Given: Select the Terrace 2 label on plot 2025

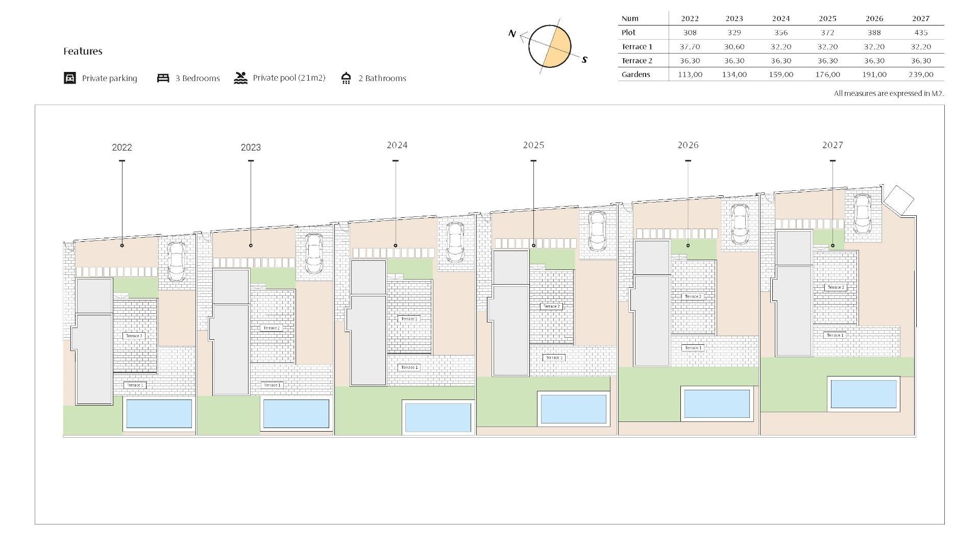Looking at the screenshot, I should point(552,307).
